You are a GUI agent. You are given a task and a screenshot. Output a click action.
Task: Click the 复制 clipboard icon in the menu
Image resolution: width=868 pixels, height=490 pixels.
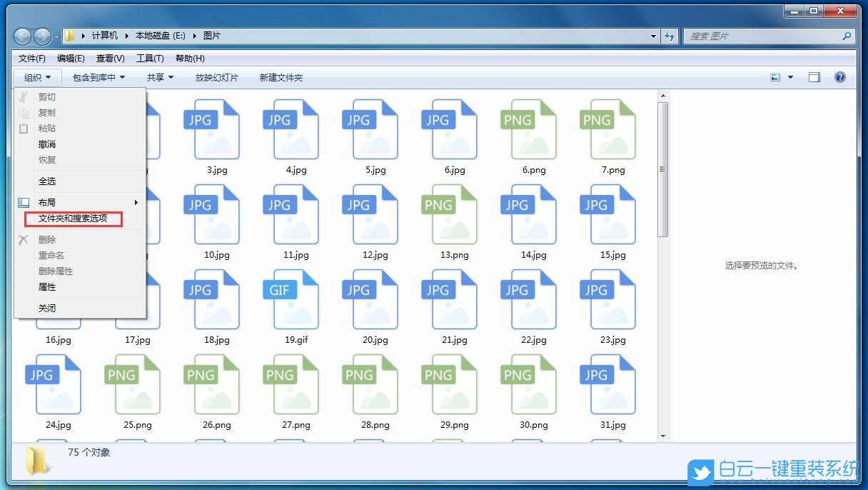pos(24,112)
